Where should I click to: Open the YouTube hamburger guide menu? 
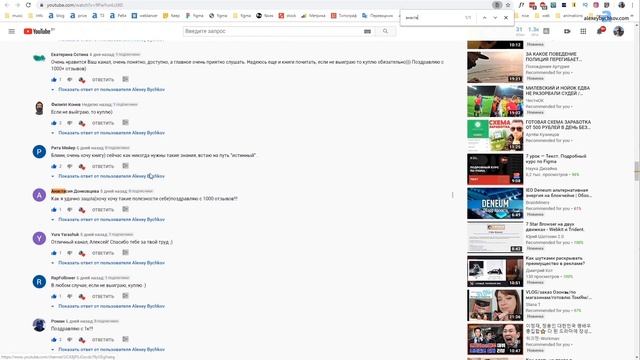[x=11, y=31]
